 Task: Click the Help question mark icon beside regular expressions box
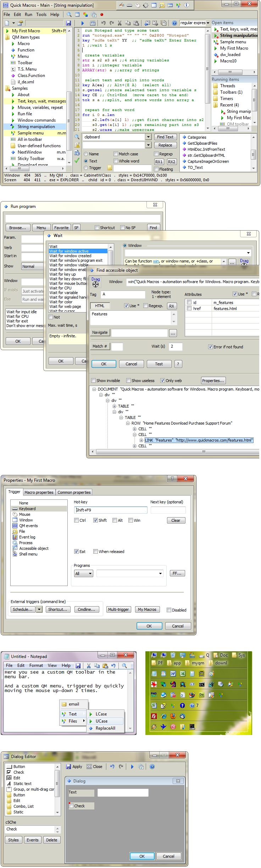pos(174,23)
